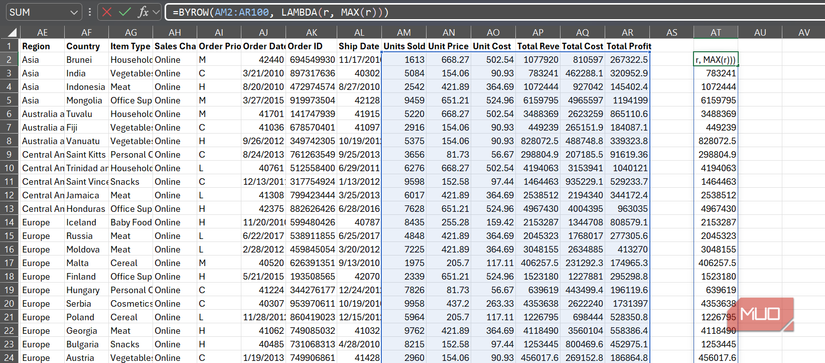
Task: Click the Country header cell
Action: [86, 46]
